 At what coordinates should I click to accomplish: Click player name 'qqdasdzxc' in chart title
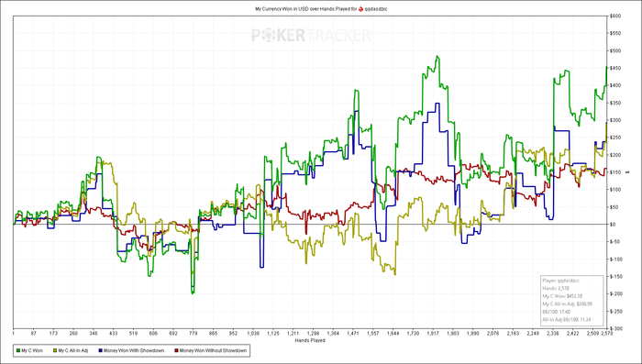(376, 8)
